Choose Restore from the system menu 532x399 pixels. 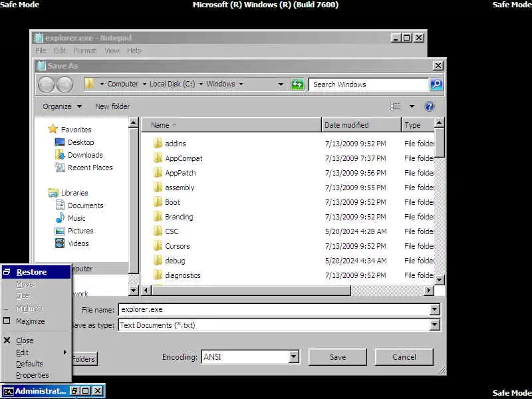click(37, 272)
